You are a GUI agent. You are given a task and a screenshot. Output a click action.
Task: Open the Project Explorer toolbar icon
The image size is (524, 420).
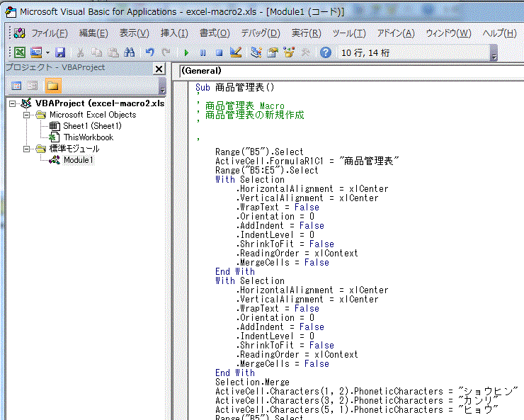click(256, 52)
